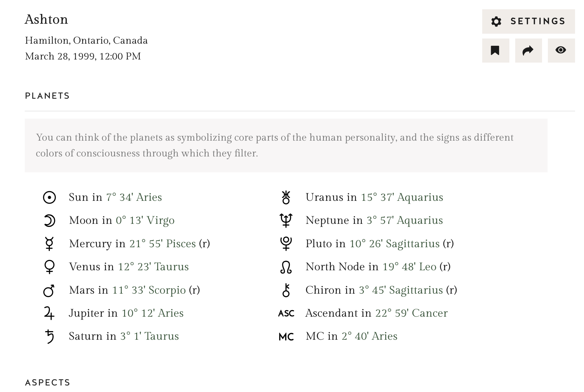
Task: Click the Neptune trident icon
Action: pyautogui.click(x=286, y=220)
